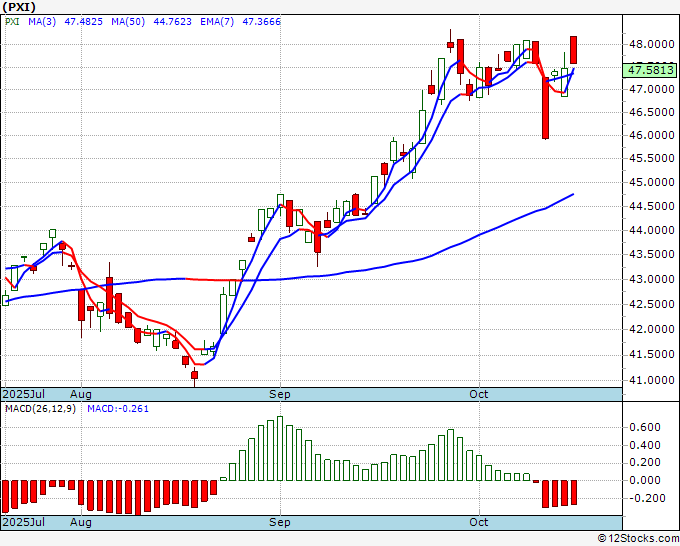Click the (PXI) ticker title
680x546 pixels.
tap(19, 7)
